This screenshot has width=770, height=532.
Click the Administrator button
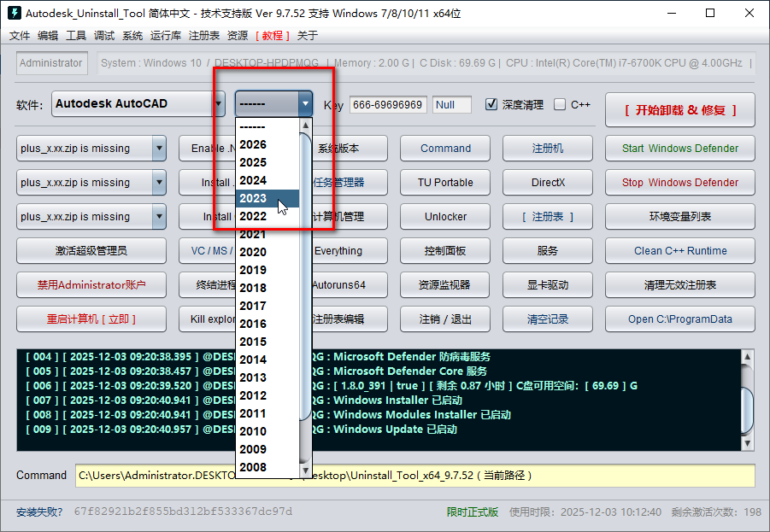51,63
